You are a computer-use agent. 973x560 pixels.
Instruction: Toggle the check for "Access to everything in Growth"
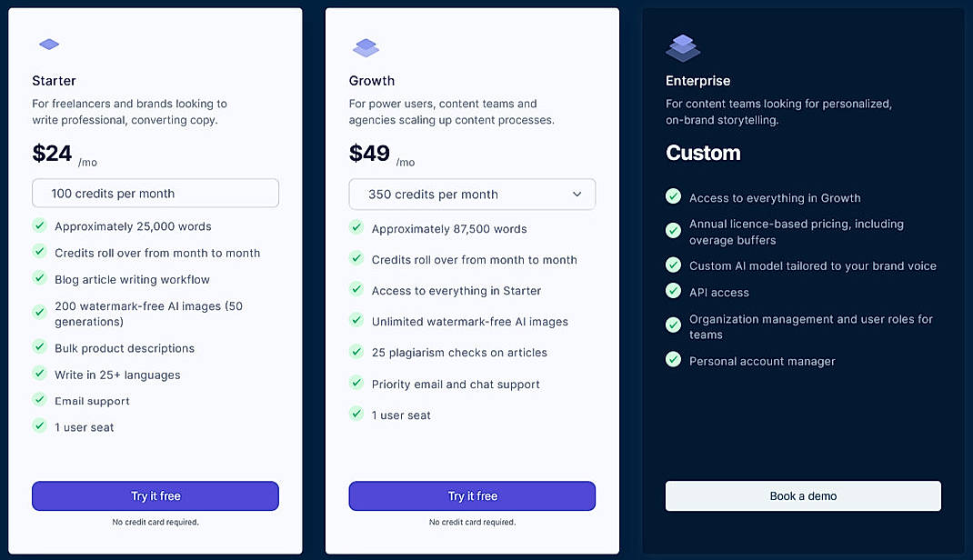pos(673,197)
